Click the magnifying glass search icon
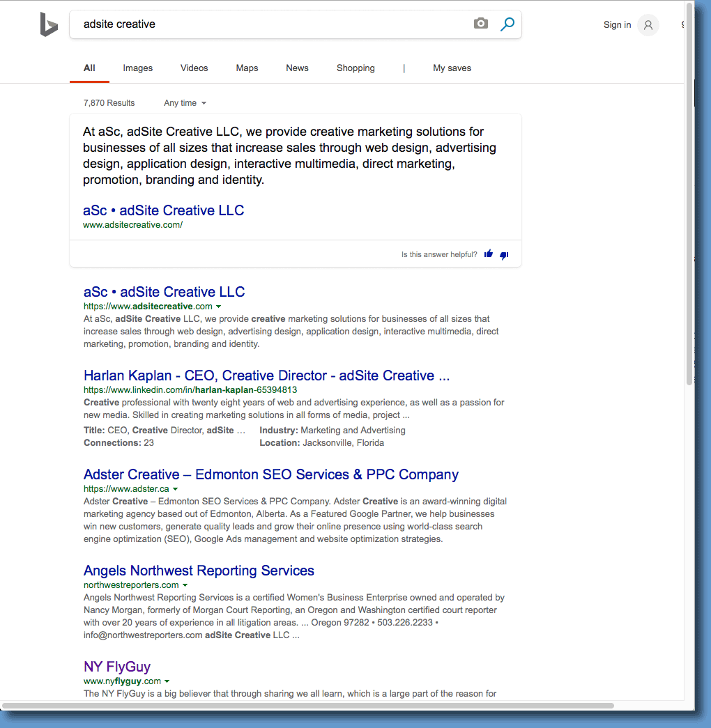The image size is (711, 728). (x=507, y=24)
